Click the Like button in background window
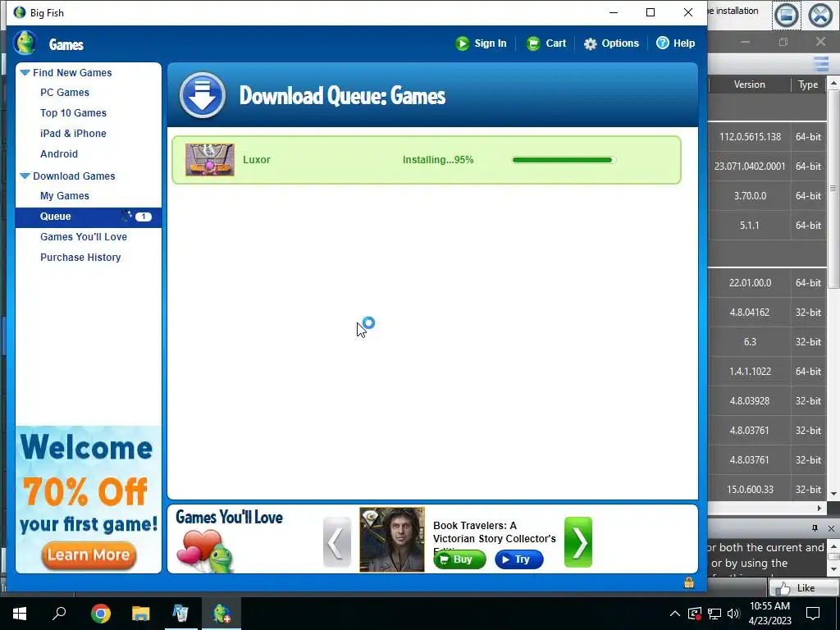 pos(803,588)
